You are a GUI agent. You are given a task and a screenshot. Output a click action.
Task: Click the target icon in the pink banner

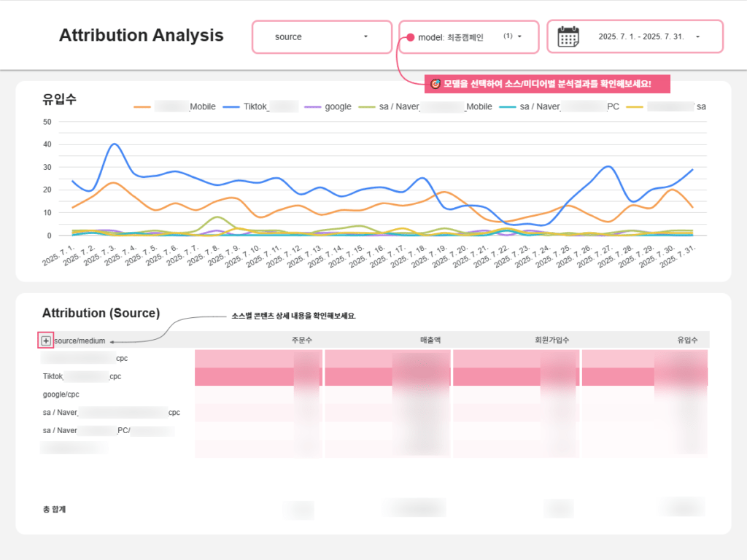click(x=436, y=84)
